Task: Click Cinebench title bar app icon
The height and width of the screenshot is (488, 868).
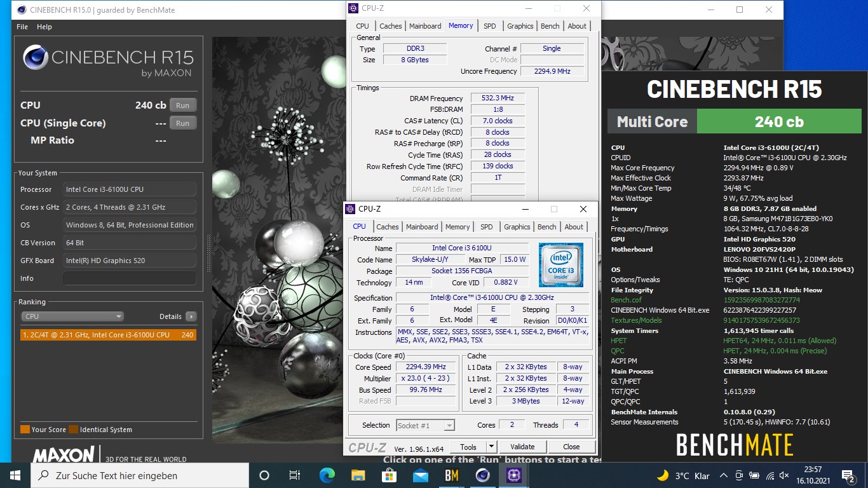Action: (22, 10)
